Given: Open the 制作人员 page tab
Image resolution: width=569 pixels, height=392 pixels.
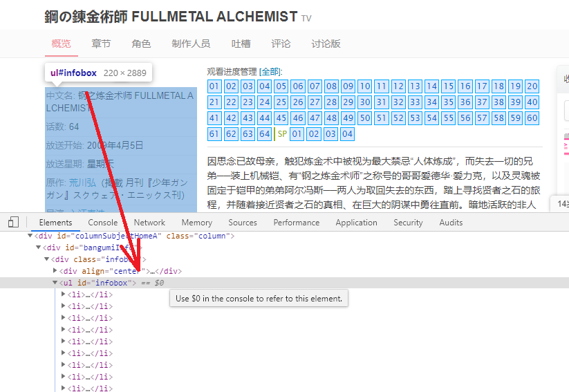Looking at the screenshot, I should pos(191,44).
